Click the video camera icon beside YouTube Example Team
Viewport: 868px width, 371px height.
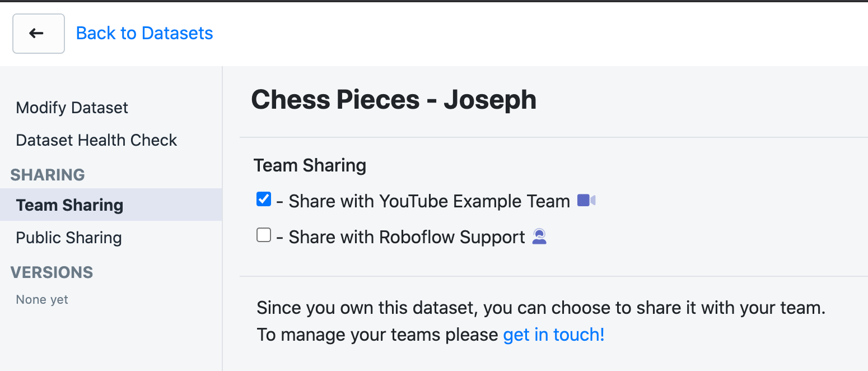(585, 200)
